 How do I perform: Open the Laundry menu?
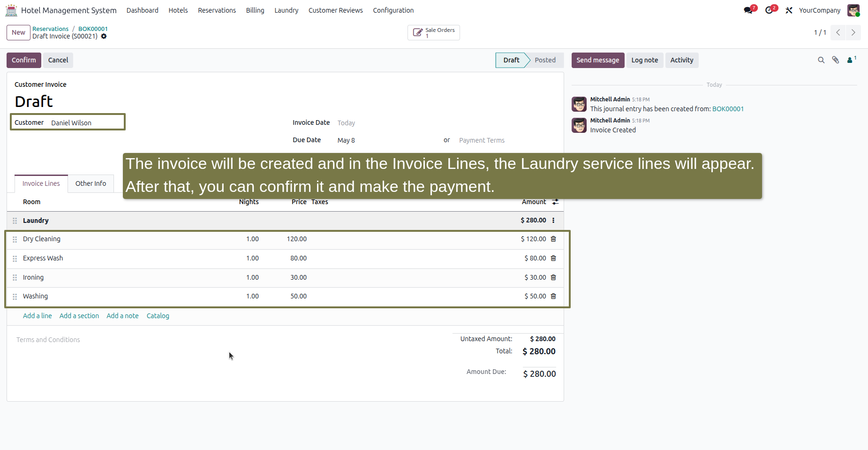click(286, 10)
